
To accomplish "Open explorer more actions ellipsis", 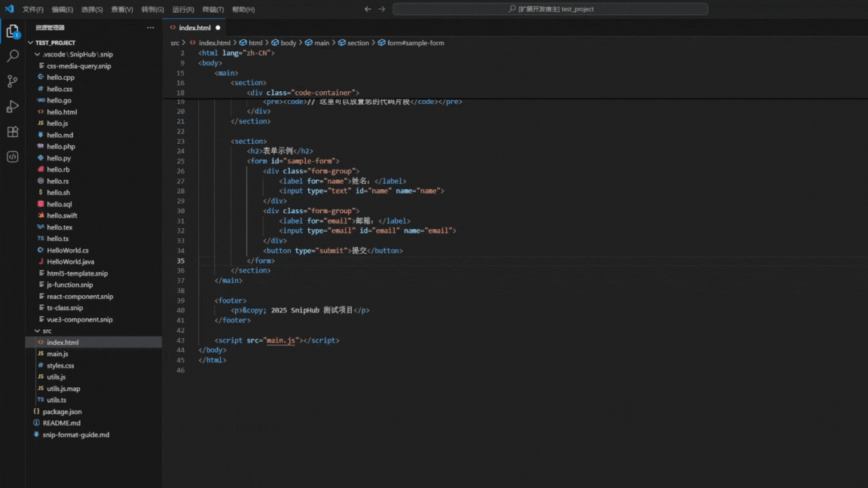I will pos(151,28).
